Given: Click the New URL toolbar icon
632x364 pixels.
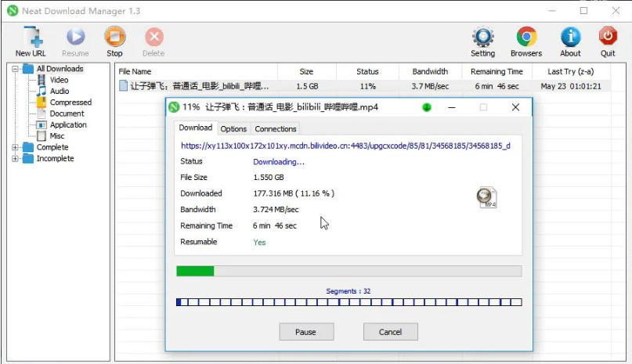Looking at the screenshot, I should tap(34, 37).
